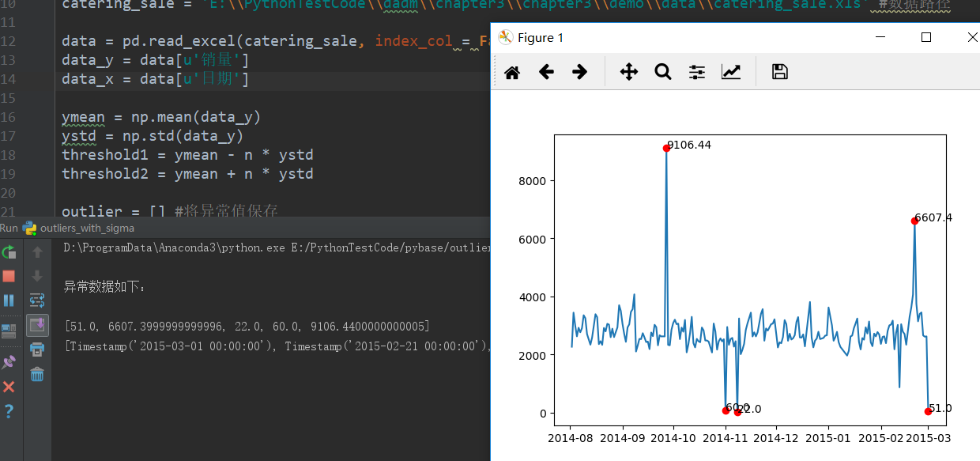Pause output in the Run console
The height and width of the screenshot is (461, 980).
(11, 300)
